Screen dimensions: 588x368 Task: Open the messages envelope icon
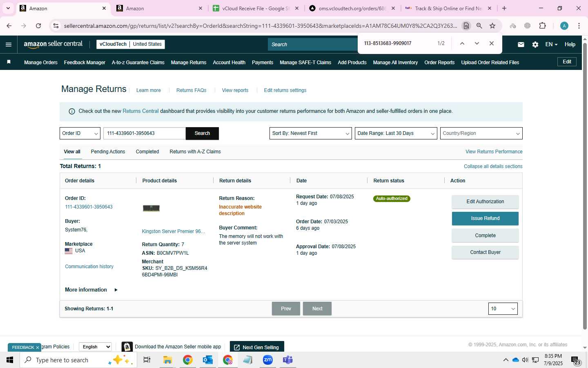coord(521,45)
